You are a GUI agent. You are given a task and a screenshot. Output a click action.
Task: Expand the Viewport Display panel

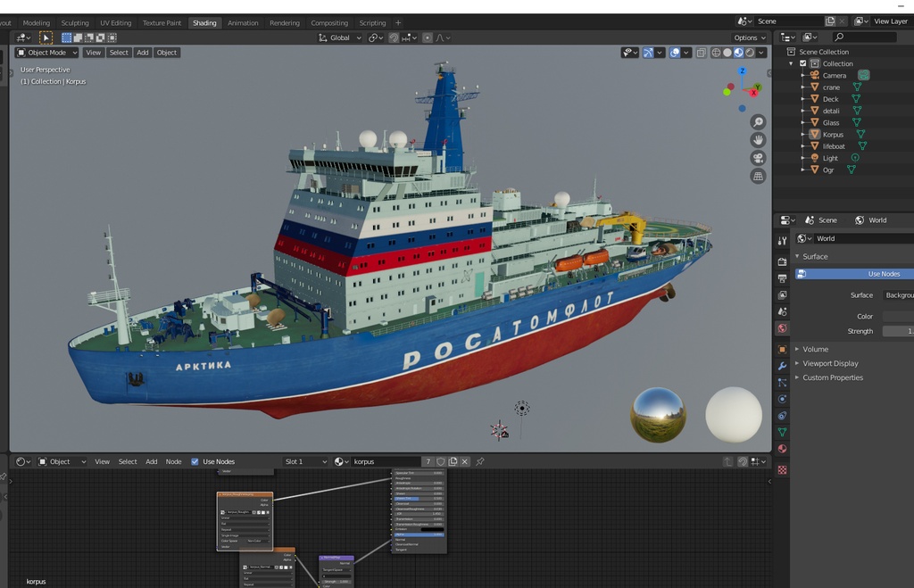(797, 363)
